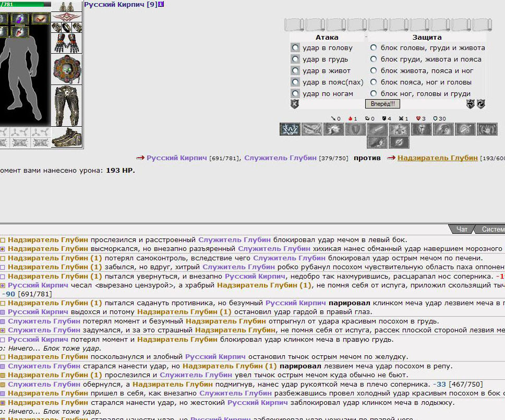Viewport: 505px width, 420px height.
Task: Open info icon next to Русский Кирпич [9]
Action: pos(161,4)
